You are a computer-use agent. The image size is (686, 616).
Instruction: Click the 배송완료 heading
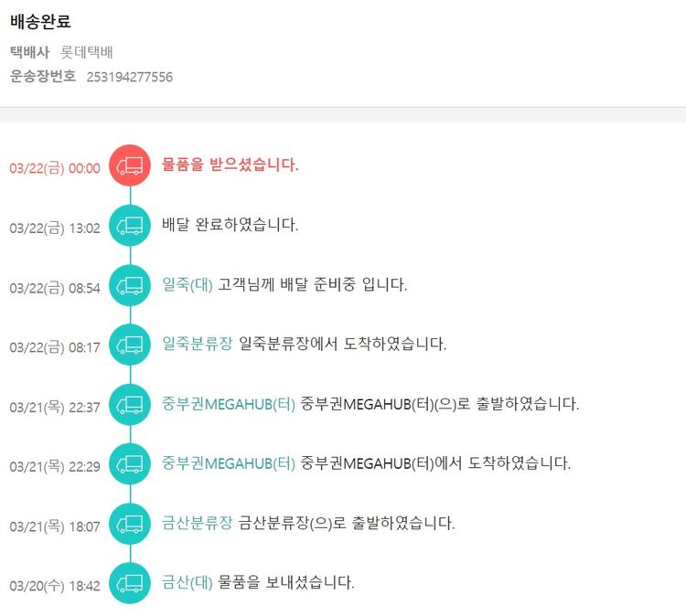(x=40, y=21)
